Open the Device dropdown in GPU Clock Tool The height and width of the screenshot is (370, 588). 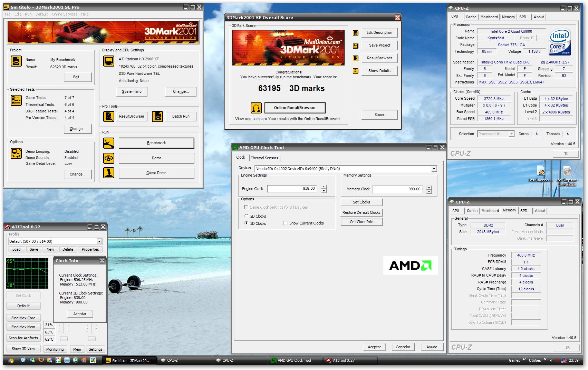click(434, 169)
